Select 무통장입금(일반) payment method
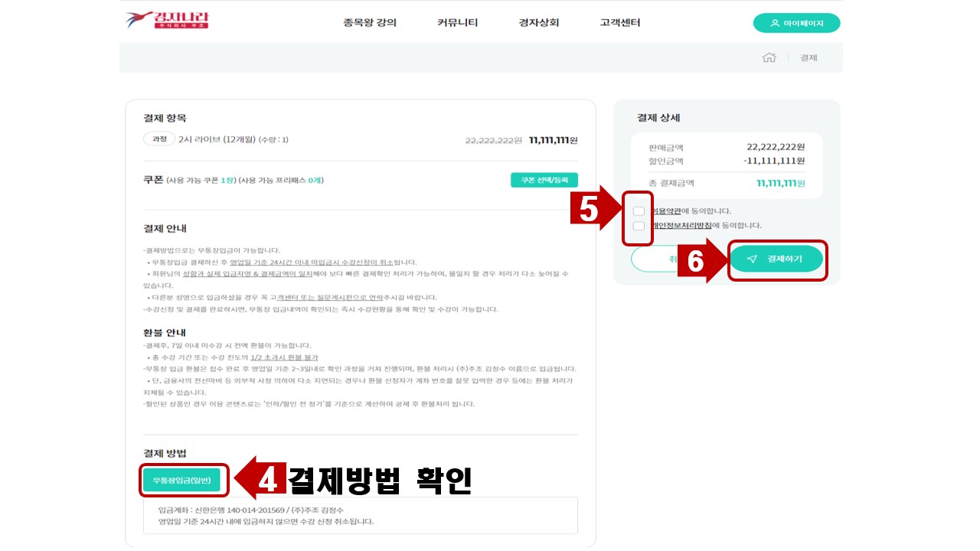The height and width of the screenshot is (551, 980). (182, 480)
